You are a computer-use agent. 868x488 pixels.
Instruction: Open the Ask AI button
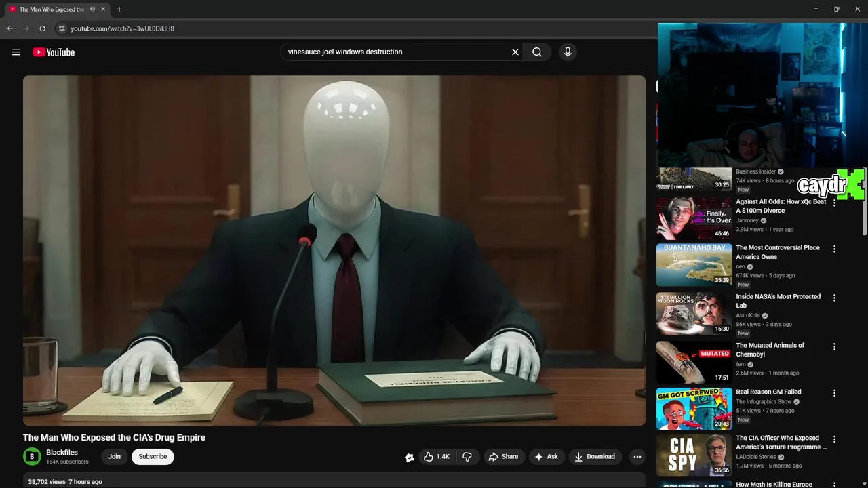(x=546, y=457)
